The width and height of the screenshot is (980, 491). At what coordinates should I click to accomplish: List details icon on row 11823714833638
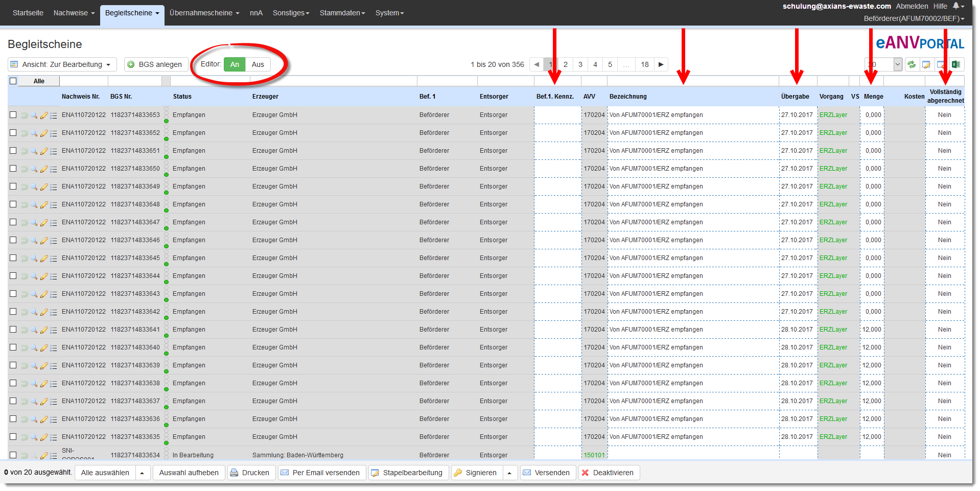point(54,384)
